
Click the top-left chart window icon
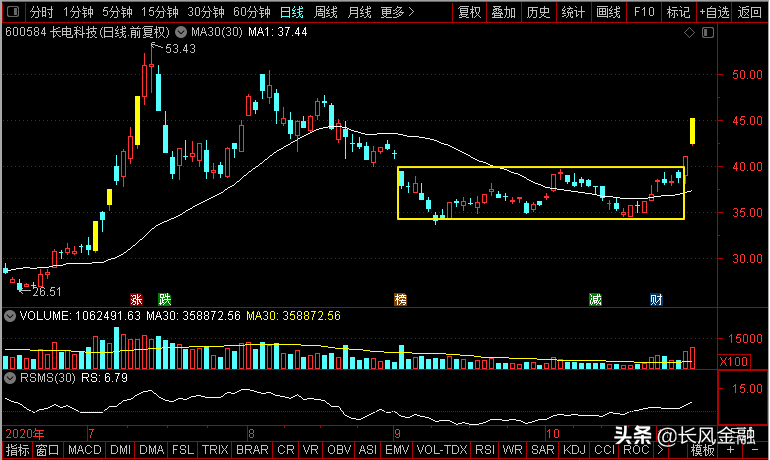coord(12,13)
